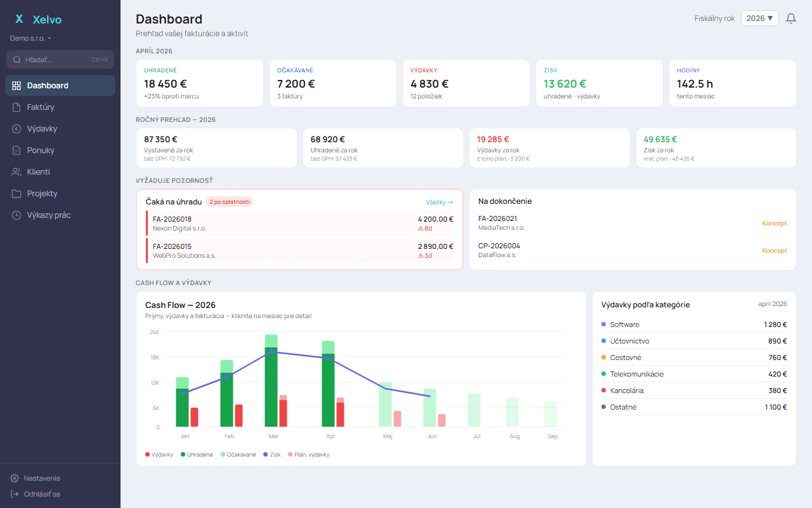Toggle the Uhradené chart legend item
Viewport: 812px width, 508px height.
pos(197,454)
